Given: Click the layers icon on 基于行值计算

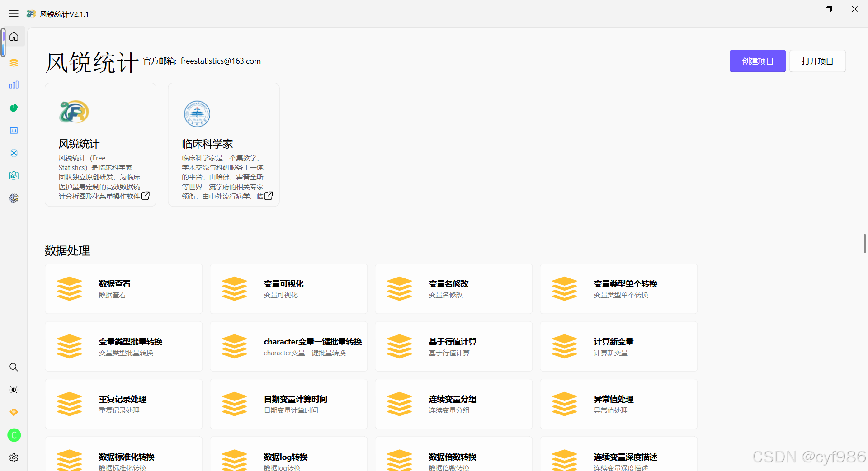Looking at the screenshot, I should pyautogui.click(x=400, y=346).
